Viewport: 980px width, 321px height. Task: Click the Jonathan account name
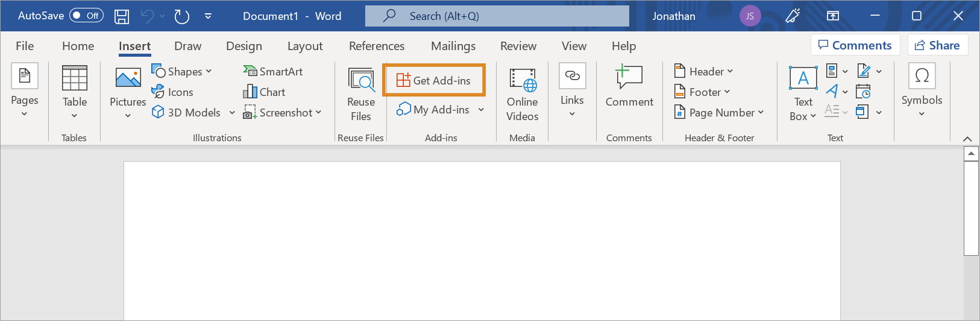[674, 16]
